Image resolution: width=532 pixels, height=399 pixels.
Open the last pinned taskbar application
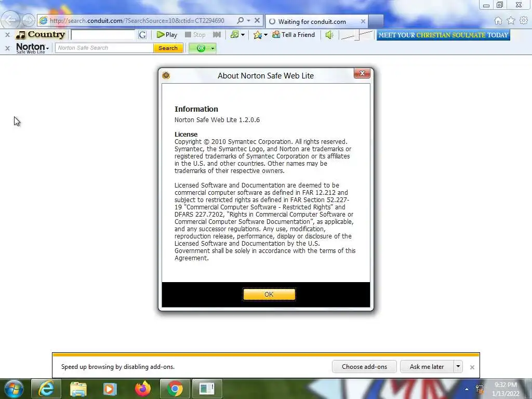pyautogui.click(x=207, y=389)
